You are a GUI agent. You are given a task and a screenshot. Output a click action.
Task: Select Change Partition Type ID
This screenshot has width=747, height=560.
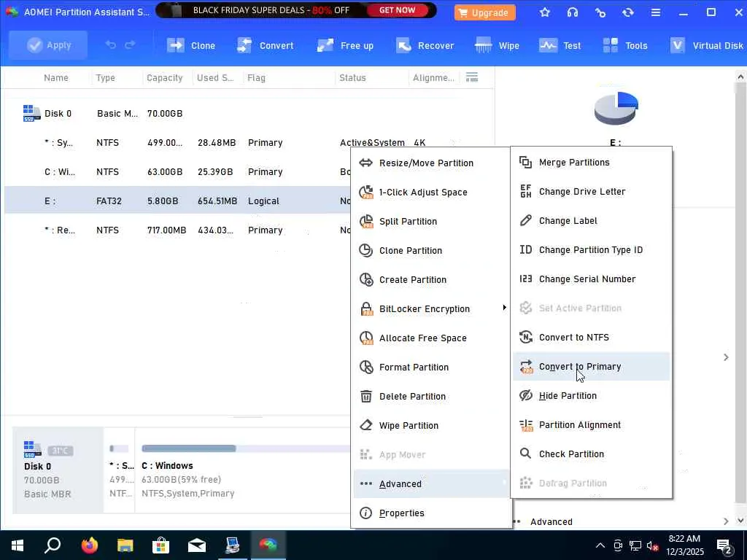[x=591, y=250]
